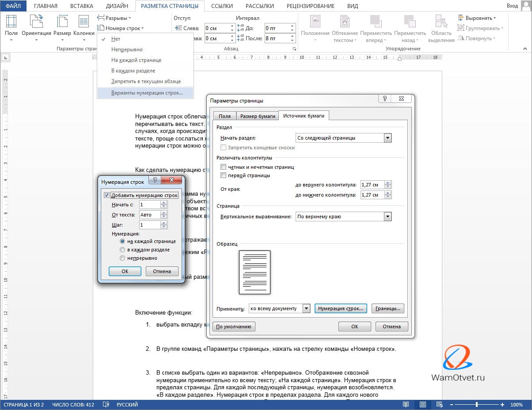The image size is (532, 410).
Task: Expand the Начать раздел combo box
Action: (388, 138)
